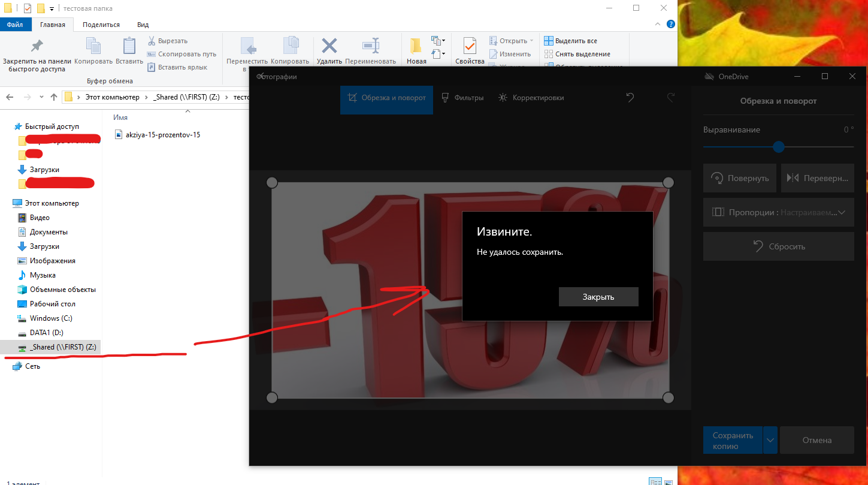Viewport: 868px width, 485px height.
Task: Rotate the image with Повернуть
Action: coord(740,178)
